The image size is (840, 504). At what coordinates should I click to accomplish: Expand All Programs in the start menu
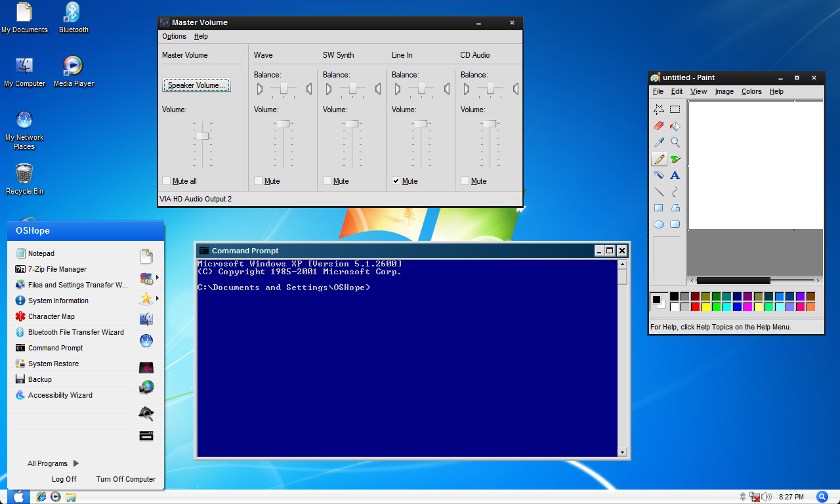[x=53, y=463]
